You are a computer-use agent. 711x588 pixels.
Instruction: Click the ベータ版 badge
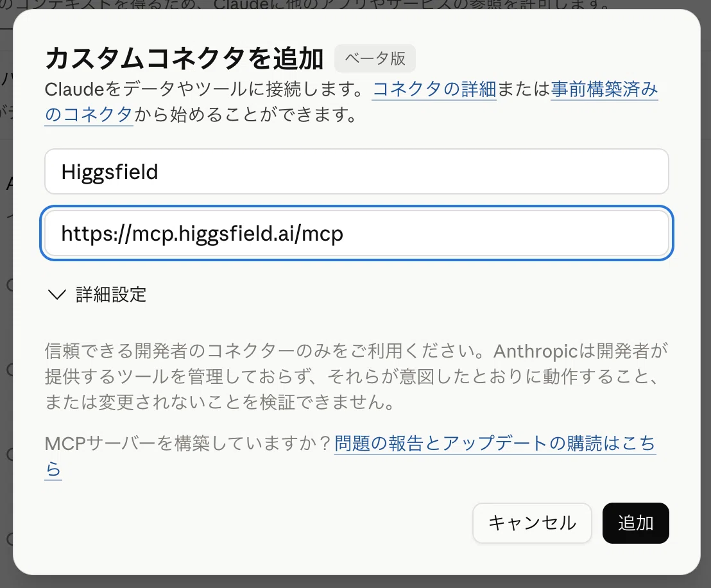click(x=375, y=58)
